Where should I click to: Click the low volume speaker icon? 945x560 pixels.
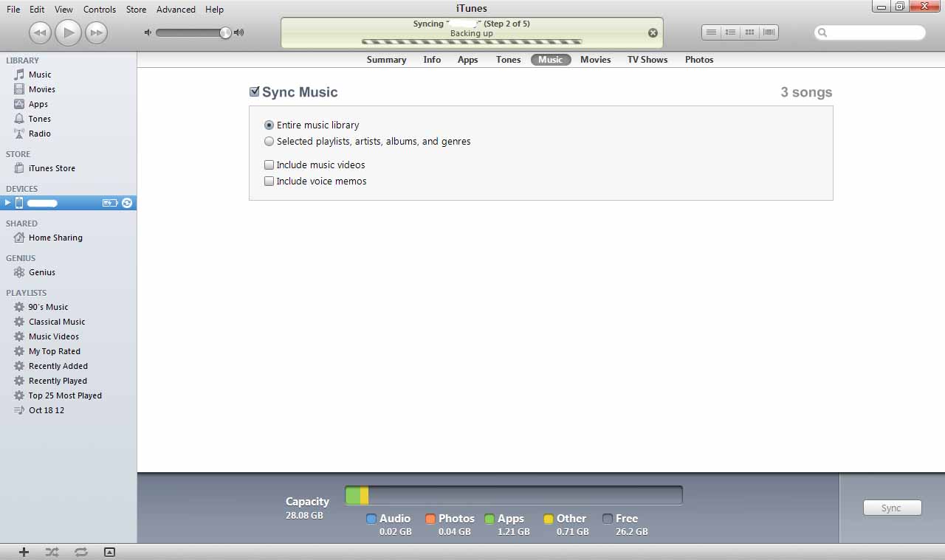click(x=148, y=32)
